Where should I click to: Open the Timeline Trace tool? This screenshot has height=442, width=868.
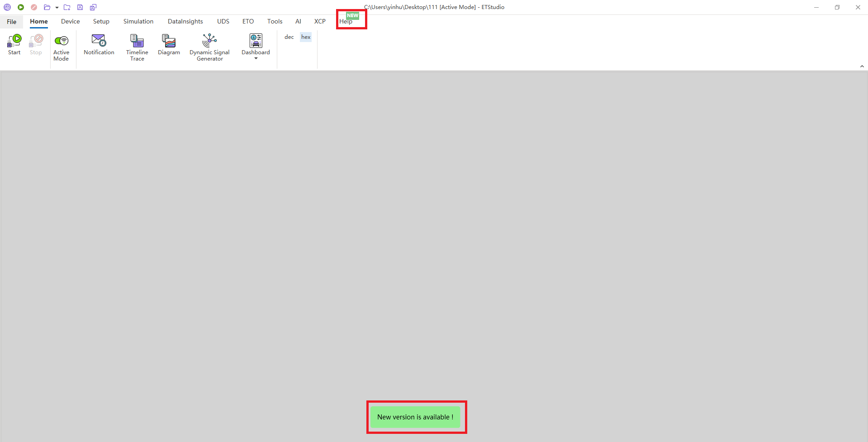pyautogui.click(x=137, y=47)
